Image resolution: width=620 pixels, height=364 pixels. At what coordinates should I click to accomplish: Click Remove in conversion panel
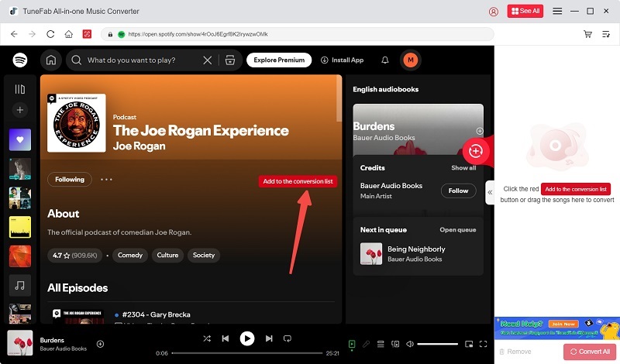(x=515, y=352)
